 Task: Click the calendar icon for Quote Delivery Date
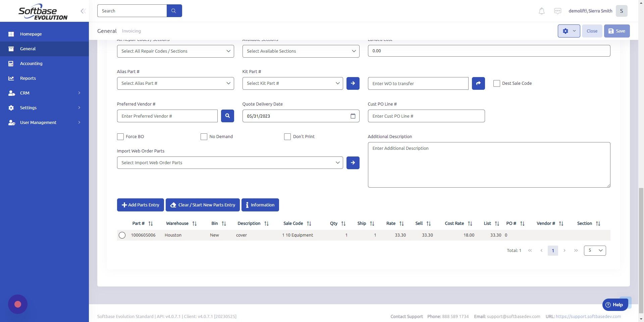(353, 116)
